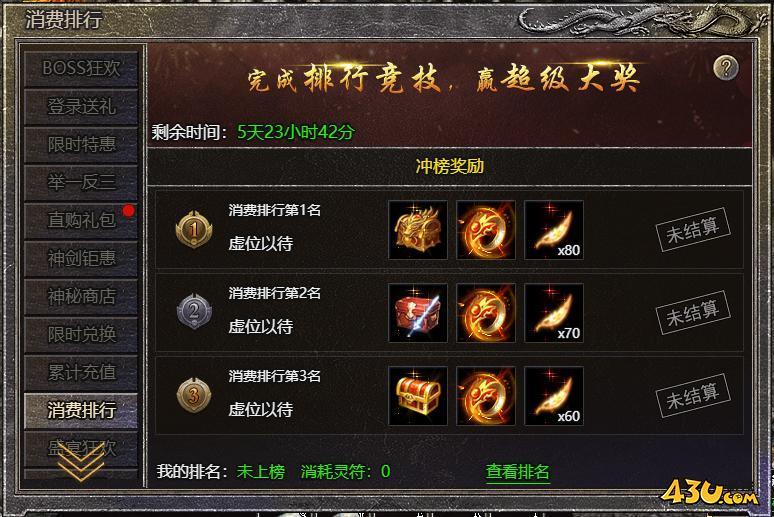This screenshot has width=774, height=517.
Task: Click the question mark help icon
Action: click(726, 68)
